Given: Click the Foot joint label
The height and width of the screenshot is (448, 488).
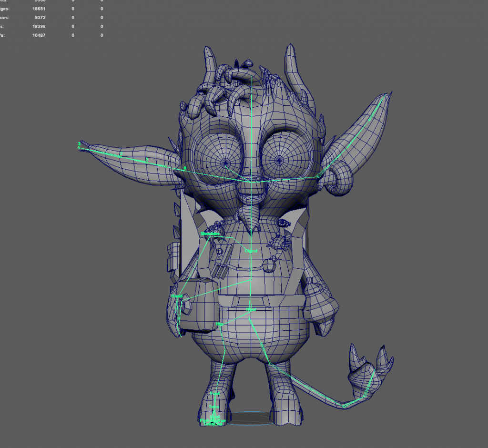Looking at the screenshot, I should [215, 393].
